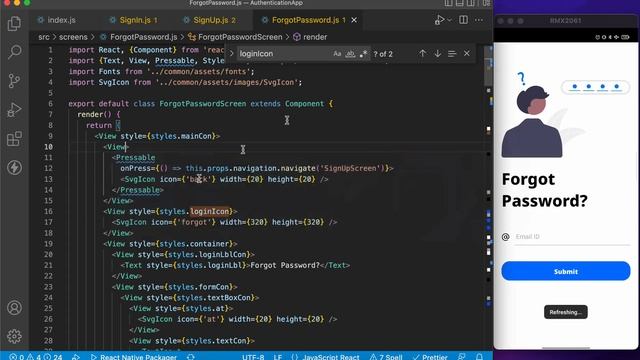Click the ForgotPassword.js breadcrumb
Screen dimensions: 640x360
(x=143, y=37)
